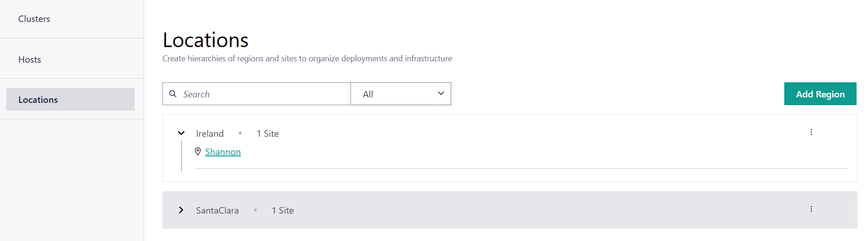
Task: Click SantaClara's 1 Site count
Action: 283,210
